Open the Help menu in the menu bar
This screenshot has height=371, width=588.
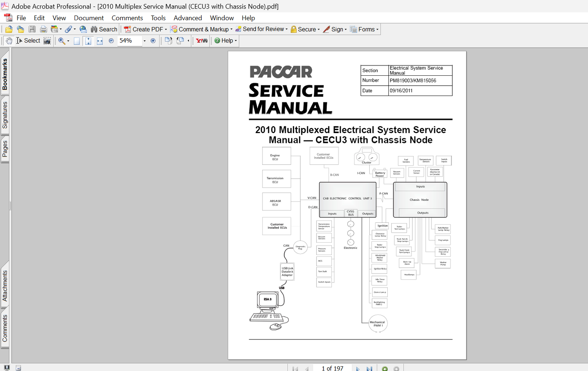(248, 18)
